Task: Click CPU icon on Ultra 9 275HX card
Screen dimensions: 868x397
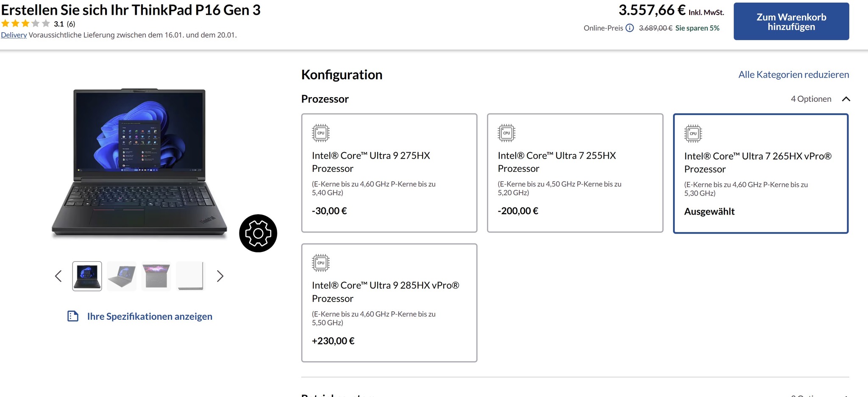Action: point(321,133)
